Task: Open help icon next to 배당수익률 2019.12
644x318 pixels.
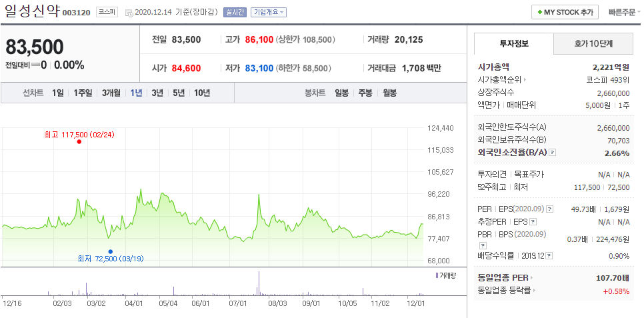Action: click(x=549, y=255)
